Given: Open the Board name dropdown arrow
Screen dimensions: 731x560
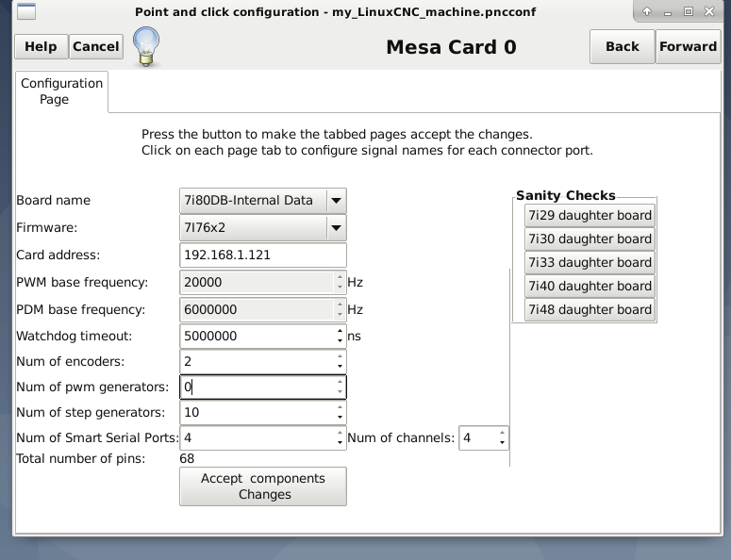Looking at the screenshot, I should (336, 201).
